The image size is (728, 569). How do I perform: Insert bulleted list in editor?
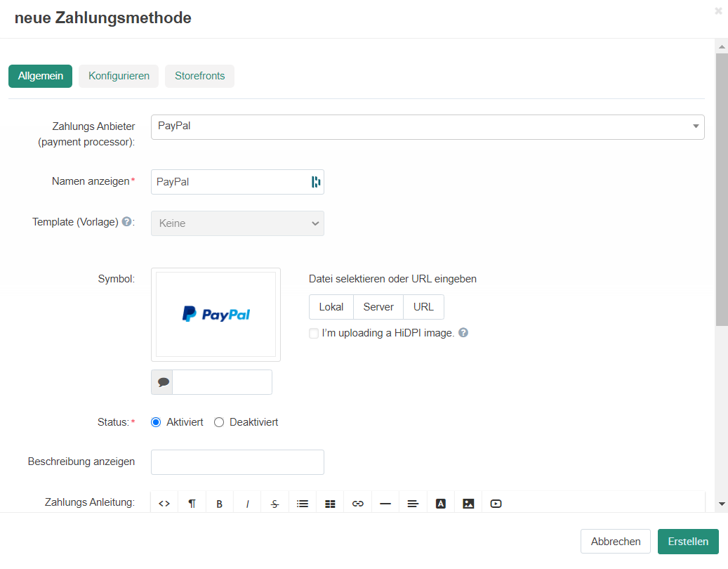coord(303,504)
